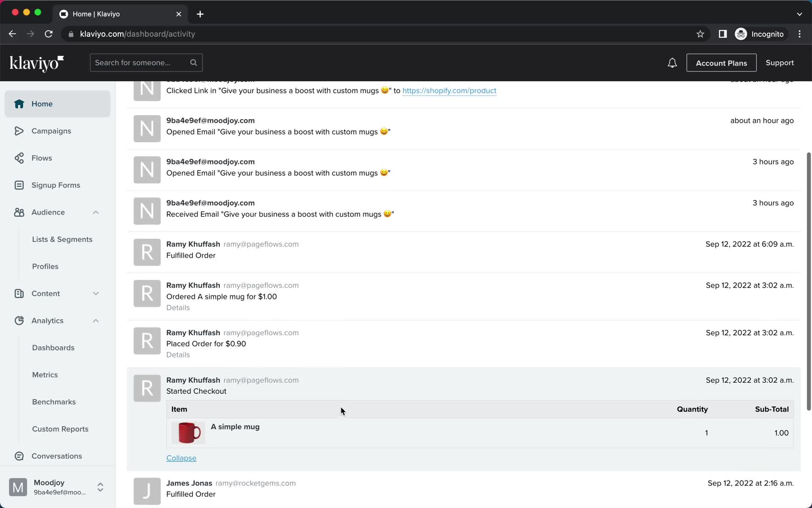
Task: Expand Details of the Placed Order for $0.90 event
Action: pyautogui.click(x=178, y=355)
